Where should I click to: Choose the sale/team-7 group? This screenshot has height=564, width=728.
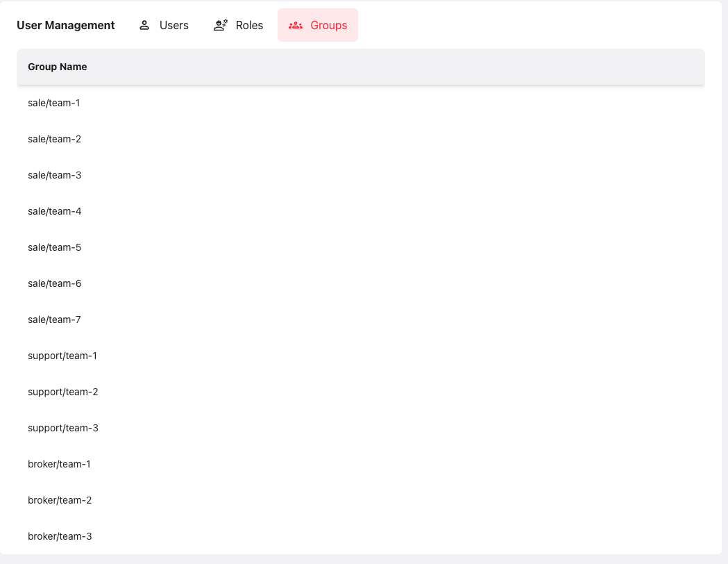click(361, 320)
